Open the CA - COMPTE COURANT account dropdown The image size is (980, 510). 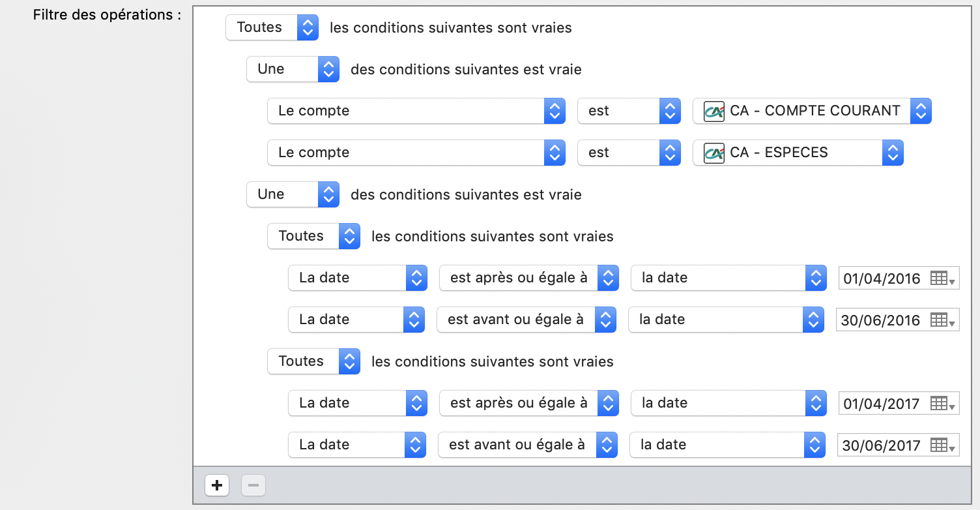(x=812, y=111)
